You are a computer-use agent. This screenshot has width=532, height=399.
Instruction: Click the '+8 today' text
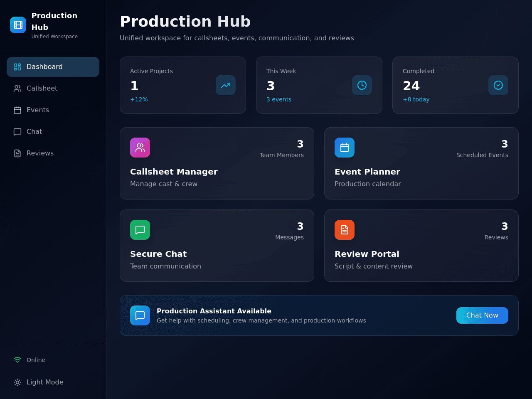pos(416,99)
